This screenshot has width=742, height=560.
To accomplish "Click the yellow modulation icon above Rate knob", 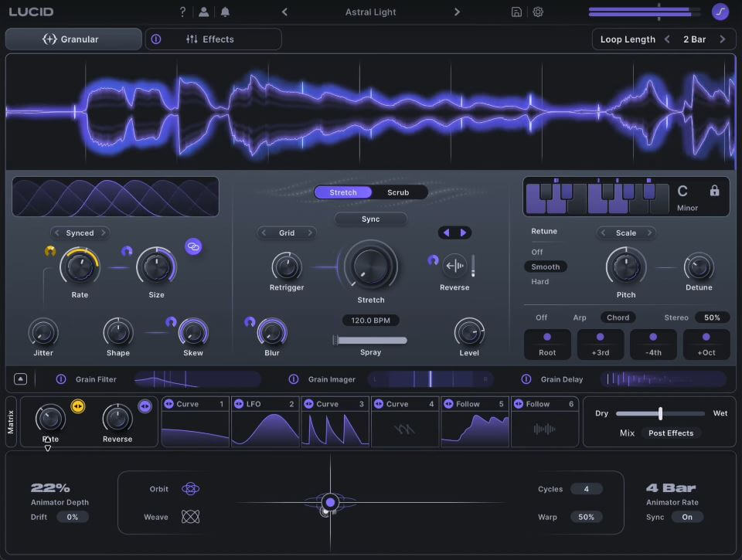I will point(50,251).
